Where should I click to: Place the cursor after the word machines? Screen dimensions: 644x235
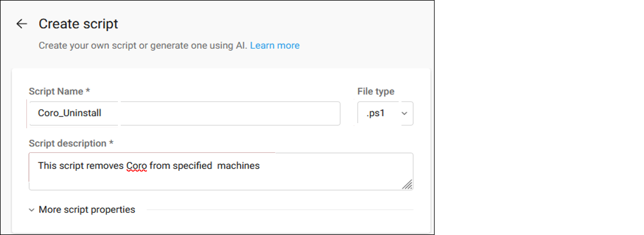click(261, 166)
